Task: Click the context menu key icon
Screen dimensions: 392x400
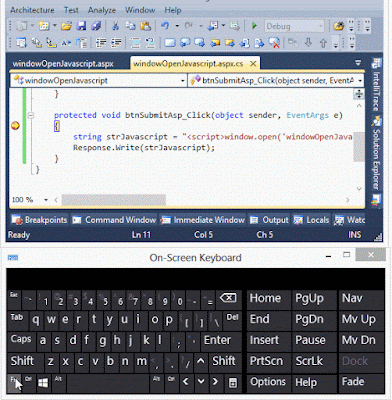Action: (233, 383)
